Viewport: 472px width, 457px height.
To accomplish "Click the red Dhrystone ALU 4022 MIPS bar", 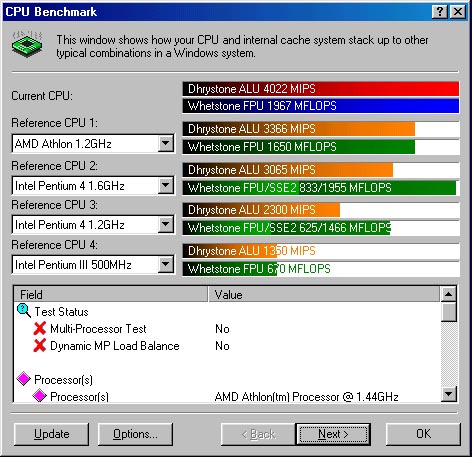I will click(x=321, y=89).
